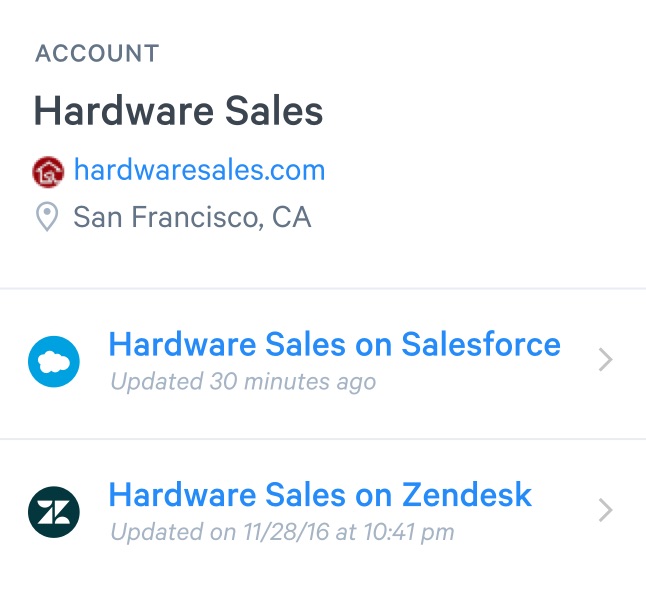Image resolution: width=646 pixels, height=590 pixels.
Task: Expand the Zendesk row chevron arrow
Action: point(605,510)
